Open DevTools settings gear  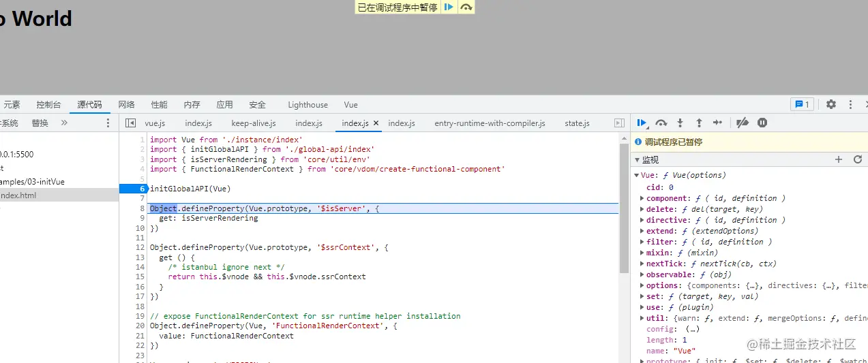coord(830,104)
